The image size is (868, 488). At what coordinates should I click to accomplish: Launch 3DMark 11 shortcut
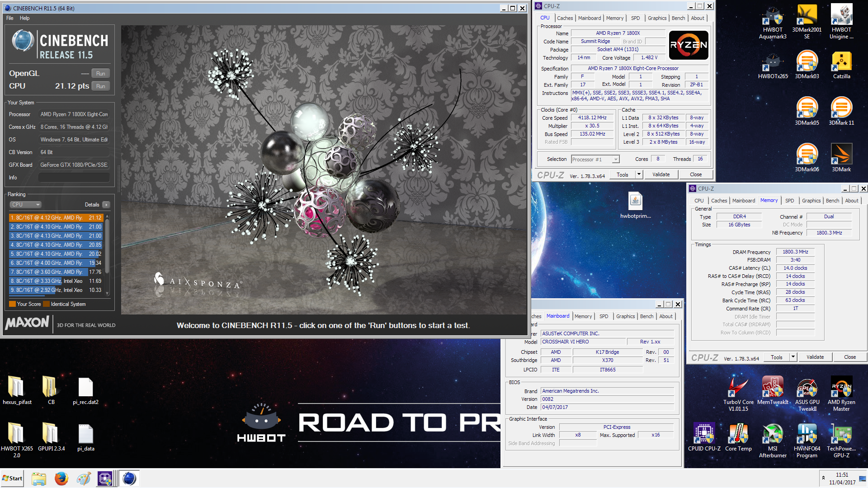841,112
